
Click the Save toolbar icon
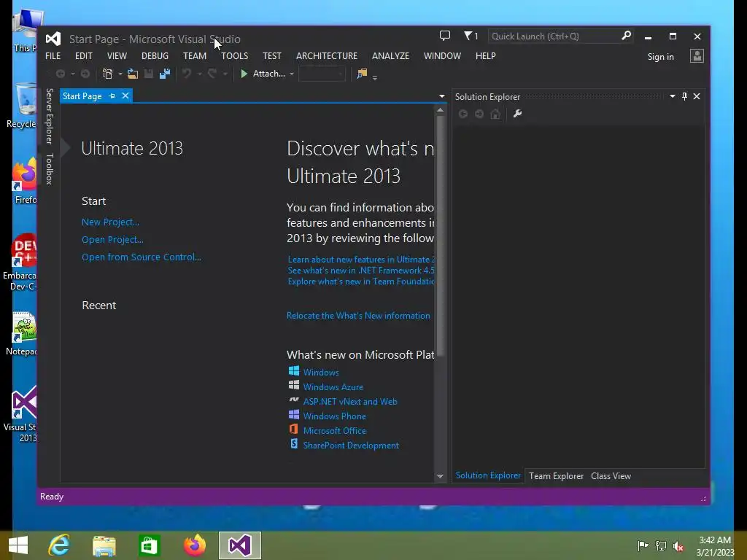tap(149, 74)
